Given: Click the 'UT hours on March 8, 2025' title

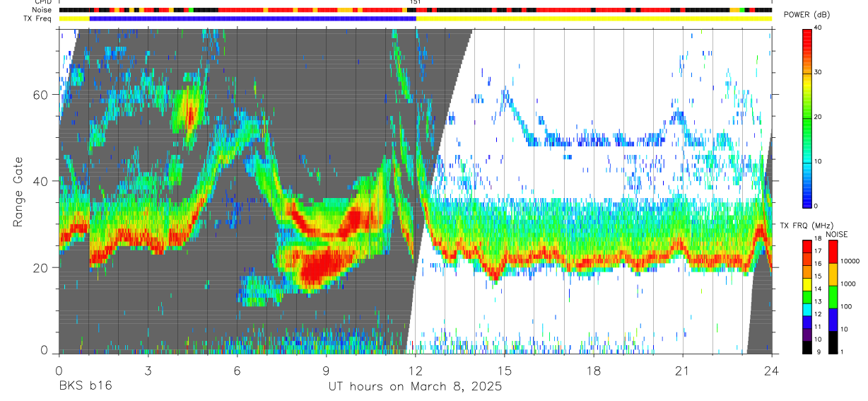Looking at the screenshot, I should (415, 386).
